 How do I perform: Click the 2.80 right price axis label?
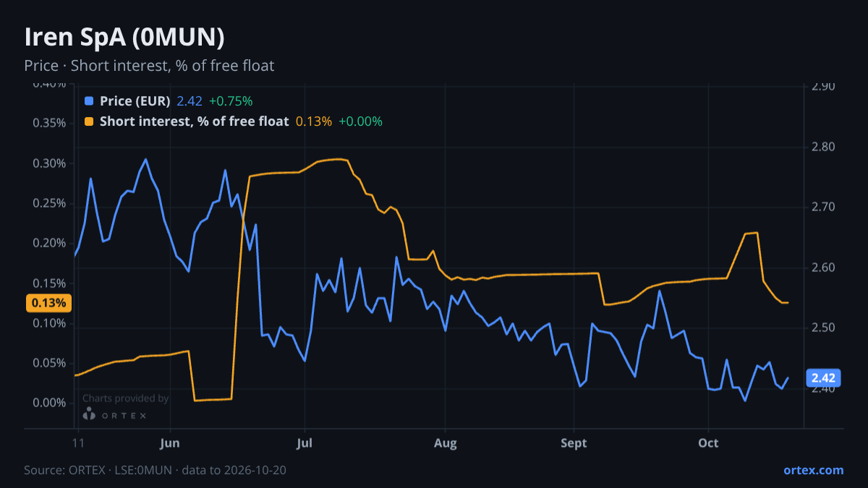click(x=824, y=147)
